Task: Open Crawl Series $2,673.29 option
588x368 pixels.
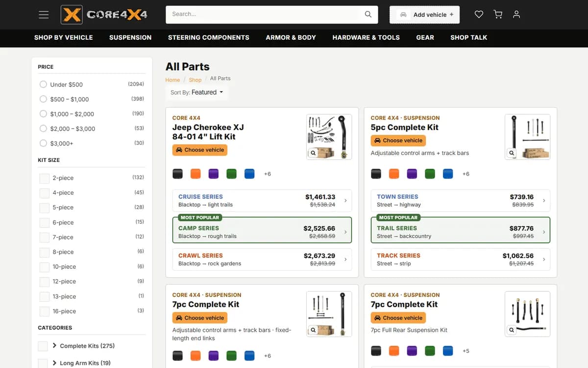Action: pyautogui.click(x=262, y=260)
